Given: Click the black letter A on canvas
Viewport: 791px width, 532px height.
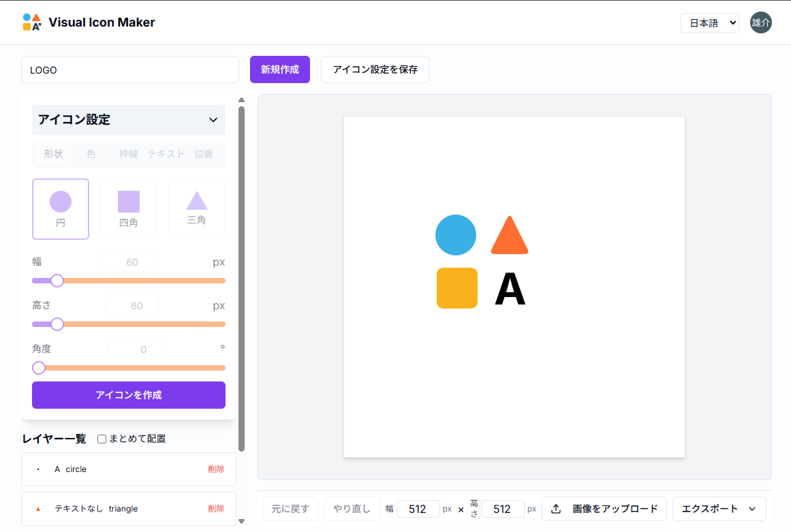Looking at the screenshot, I should (510, 289).
